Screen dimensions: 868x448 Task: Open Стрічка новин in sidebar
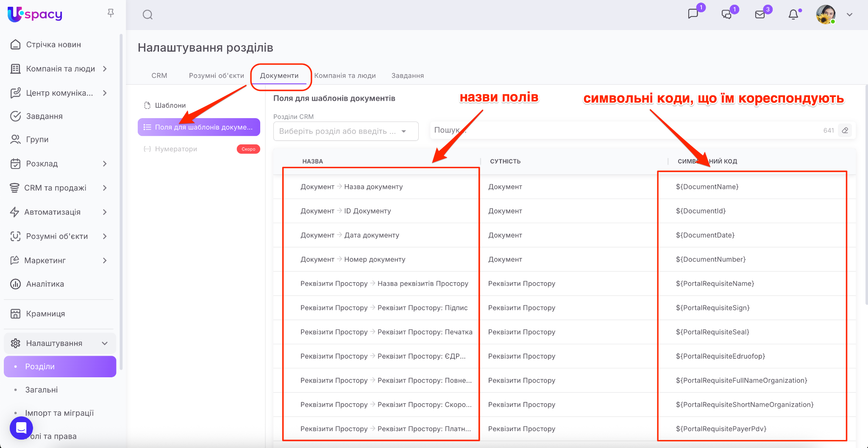53,44
